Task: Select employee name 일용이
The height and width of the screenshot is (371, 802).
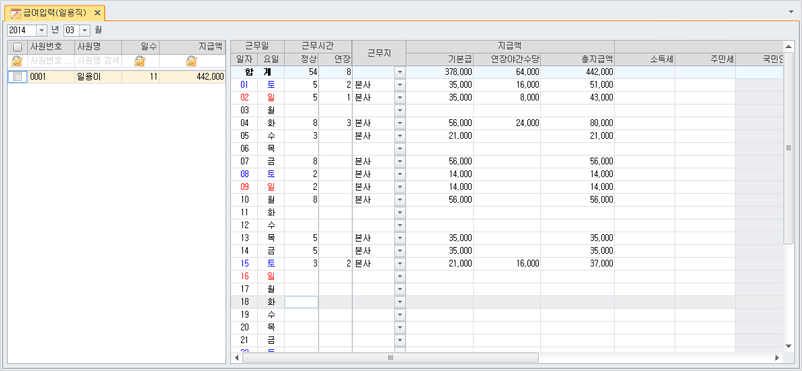Action: [x=88, y=77]
